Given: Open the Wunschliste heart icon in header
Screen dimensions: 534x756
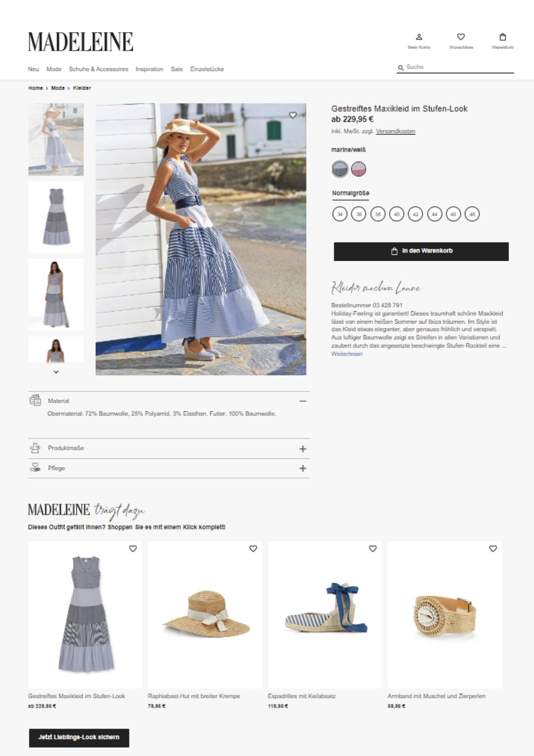Looking at the screenshot, I should [461, 37].
